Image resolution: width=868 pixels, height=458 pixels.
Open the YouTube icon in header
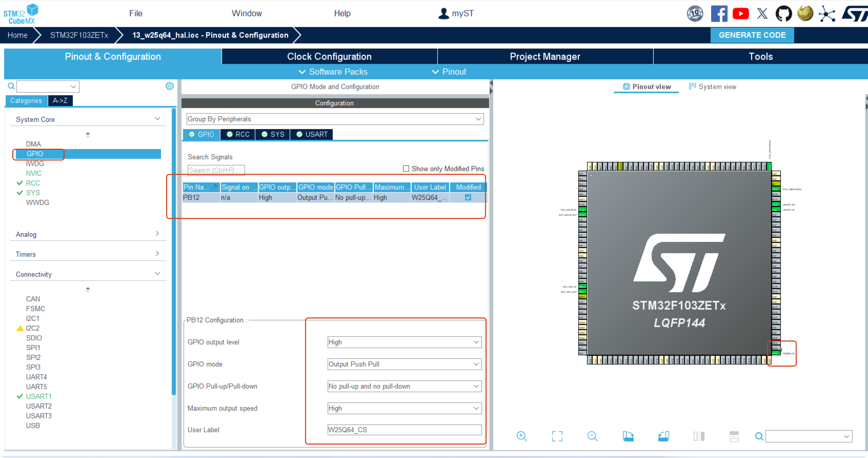point(741,14)
